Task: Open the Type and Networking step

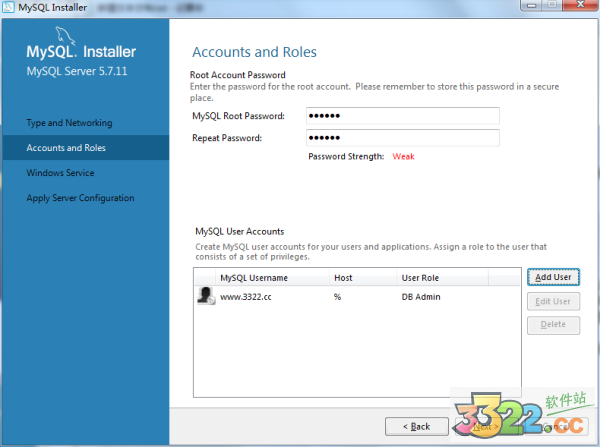Action: point(69,123)
